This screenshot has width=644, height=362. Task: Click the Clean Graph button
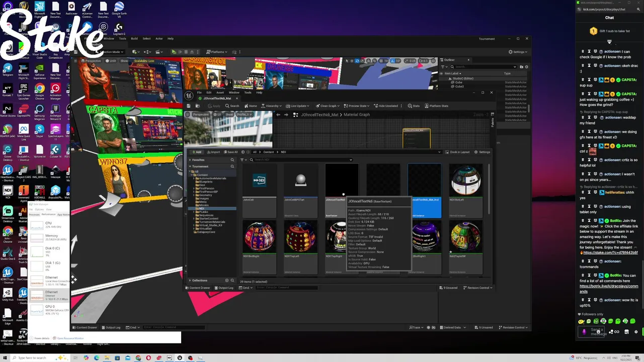[329, 106]
